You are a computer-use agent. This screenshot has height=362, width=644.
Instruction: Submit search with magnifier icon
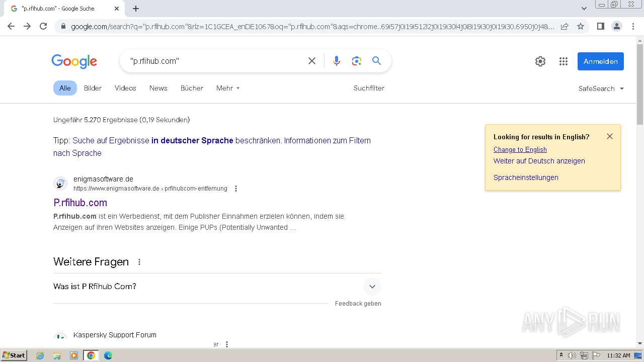tap(376, 61)
